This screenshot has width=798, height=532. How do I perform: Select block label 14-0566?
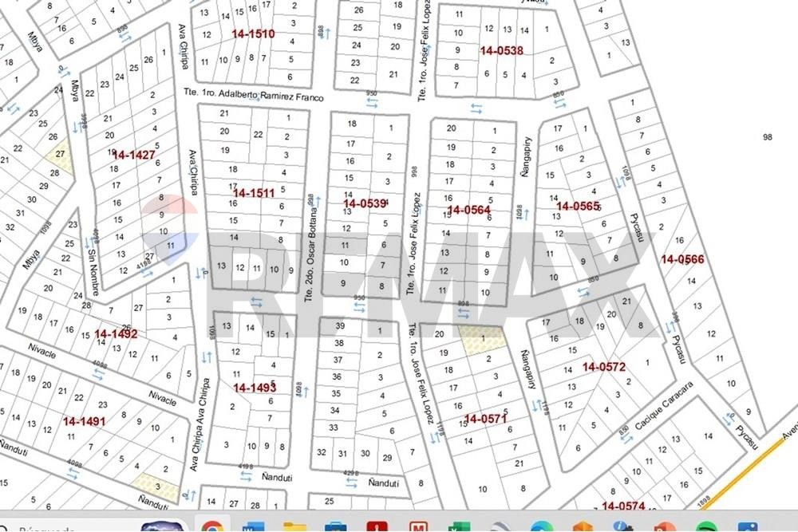click(682, 260)
